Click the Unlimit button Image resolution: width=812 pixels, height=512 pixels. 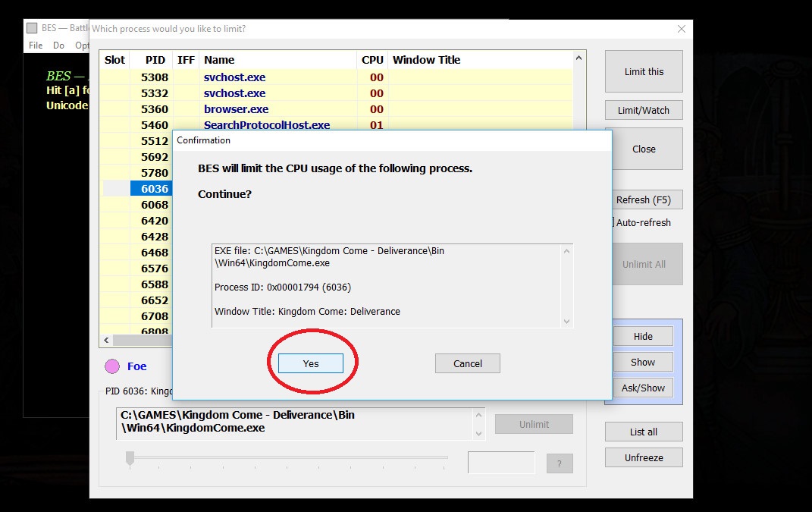(534, 424)
